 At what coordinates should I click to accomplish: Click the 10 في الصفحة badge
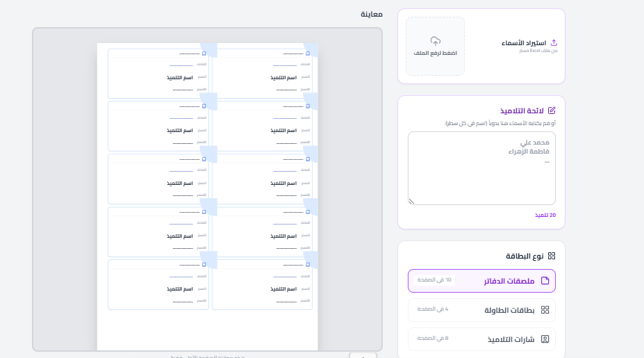[434, 280]
